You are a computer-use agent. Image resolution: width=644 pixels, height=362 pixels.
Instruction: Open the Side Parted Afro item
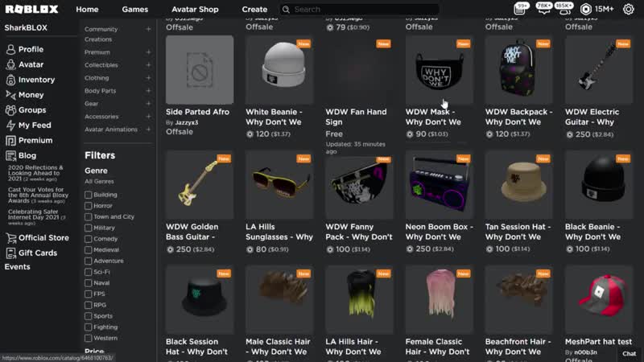200,70
